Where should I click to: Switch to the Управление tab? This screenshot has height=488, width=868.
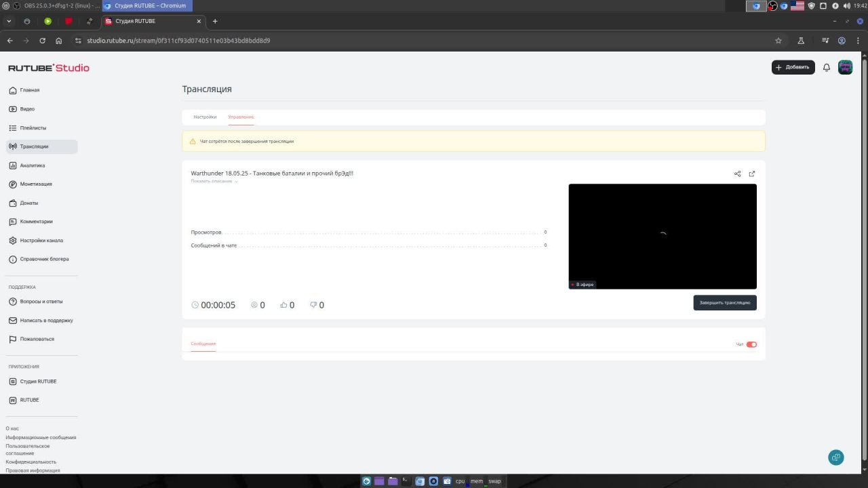click(x=241, y=117)
